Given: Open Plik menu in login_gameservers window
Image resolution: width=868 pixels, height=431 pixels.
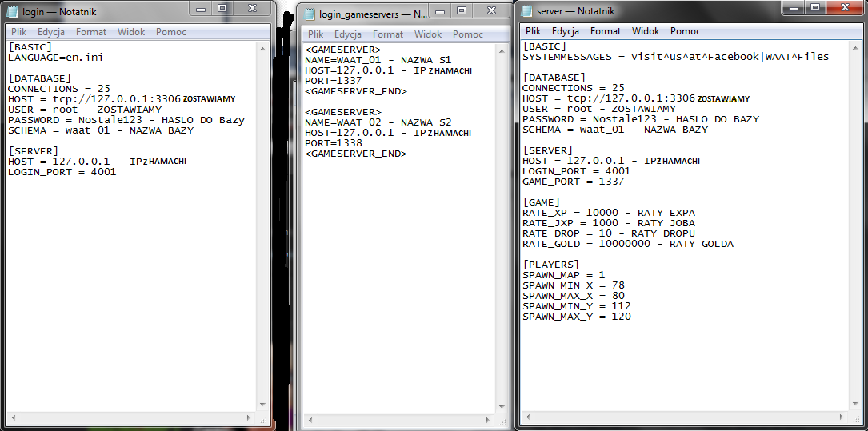Looking at the screenshot, I should [x=315, y=34].
